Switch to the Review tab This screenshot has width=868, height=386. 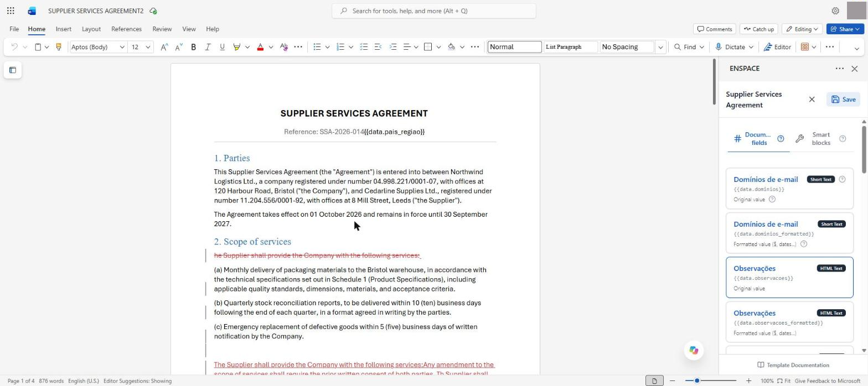[x=162, y=29]
